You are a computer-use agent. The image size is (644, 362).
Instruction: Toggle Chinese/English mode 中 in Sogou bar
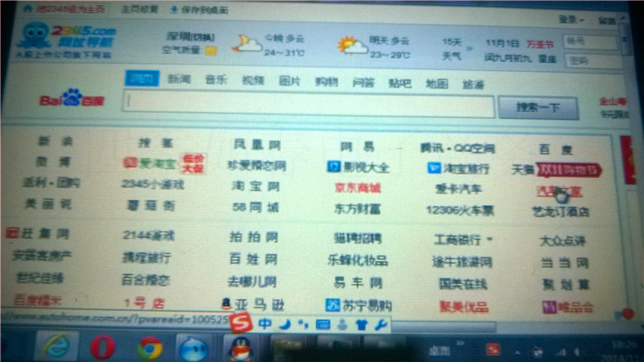tap(265, 324)
